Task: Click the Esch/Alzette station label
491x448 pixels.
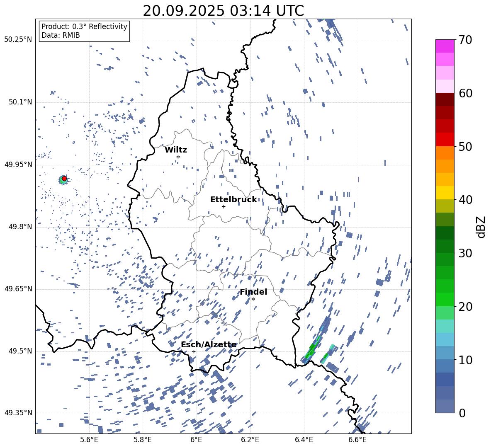Action: click(209, 345)
